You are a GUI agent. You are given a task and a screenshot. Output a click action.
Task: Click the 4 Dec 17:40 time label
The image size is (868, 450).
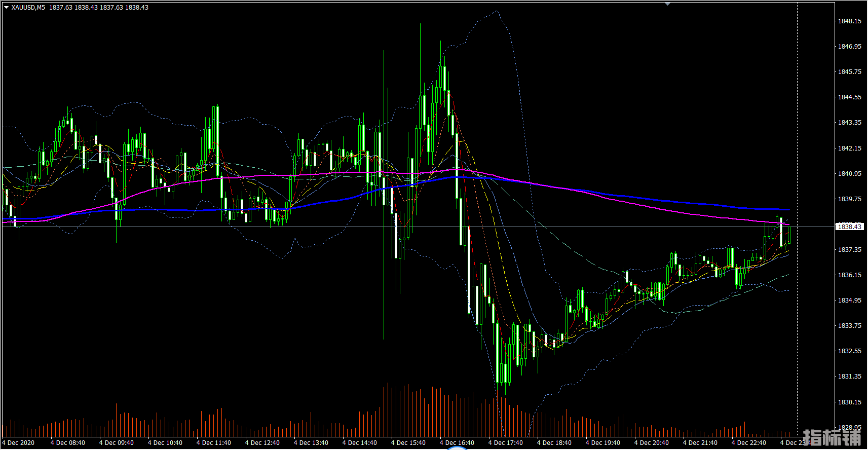click(x=506, y=442)
